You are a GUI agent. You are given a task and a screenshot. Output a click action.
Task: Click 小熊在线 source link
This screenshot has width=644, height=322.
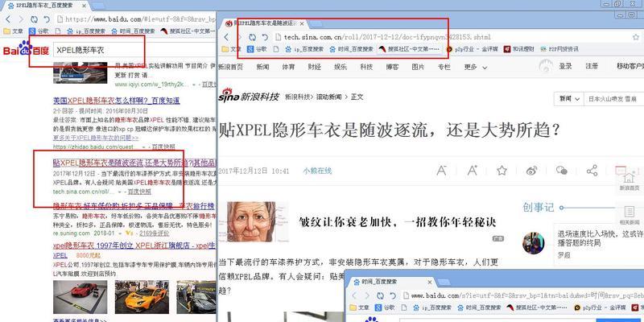(317, 171)
